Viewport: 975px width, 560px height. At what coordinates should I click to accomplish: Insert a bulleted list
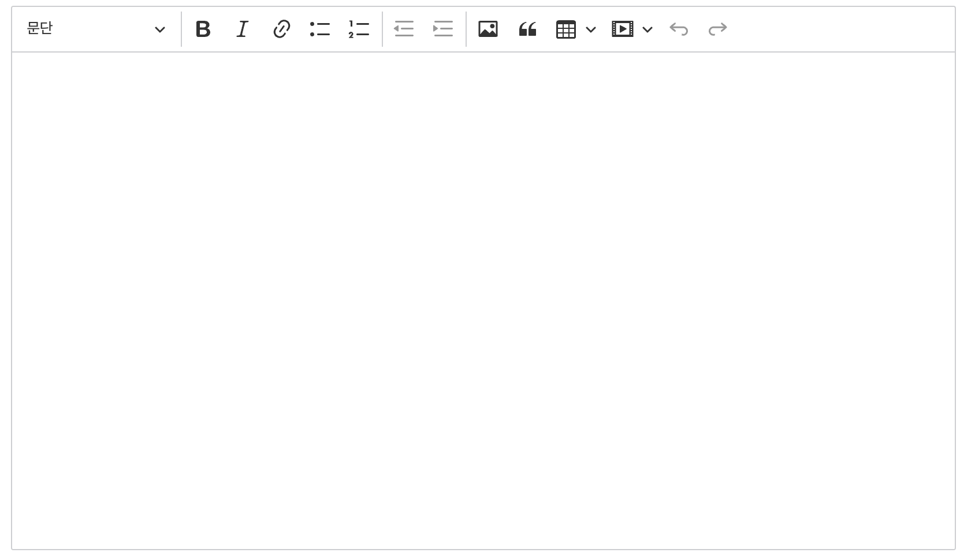click(320, 29)
